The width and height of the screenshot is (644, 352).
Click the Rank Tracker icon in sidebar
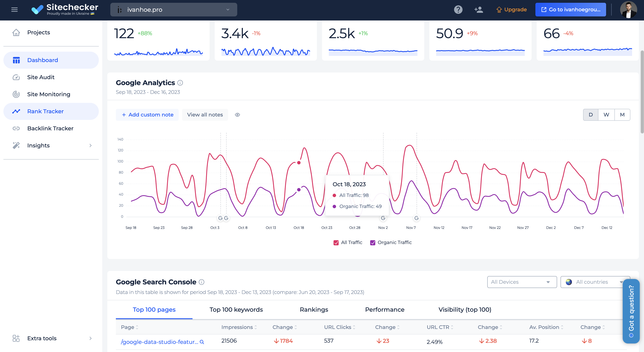[16, 111]
